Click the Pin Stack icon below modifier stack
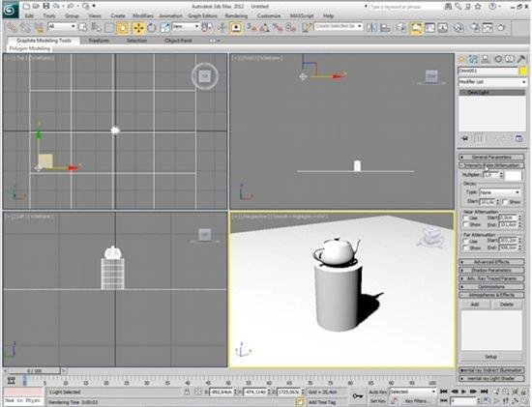532x407 pixels. (x=465, y=138)
